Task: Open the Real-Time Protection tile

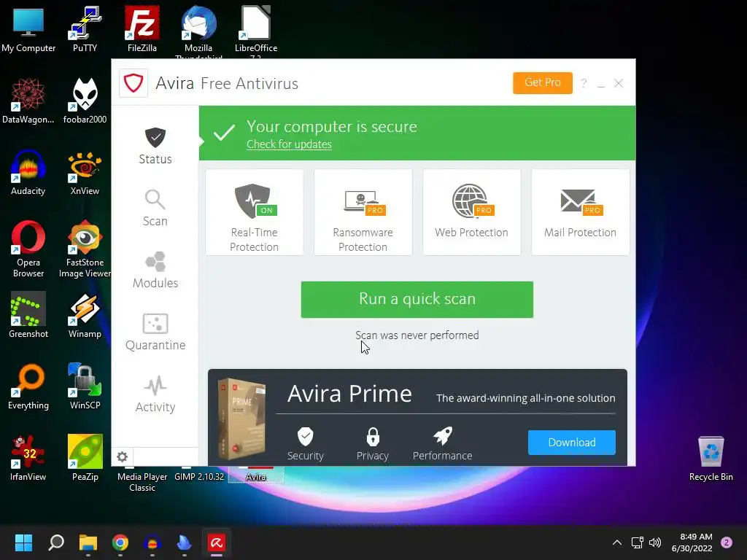Action: click(x=255, y=212)
